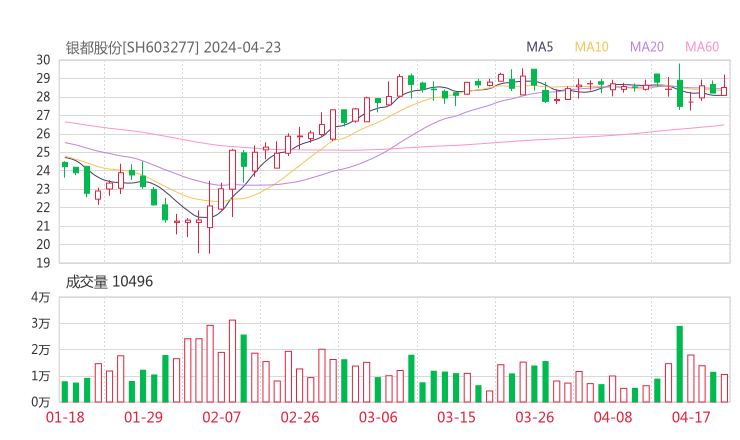Click the 3万 volume axis label

41,324
